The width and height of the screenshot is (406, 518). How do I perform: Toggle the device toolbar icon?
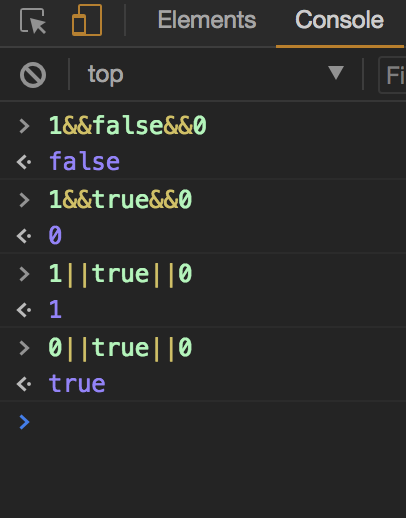pos(87,20)
